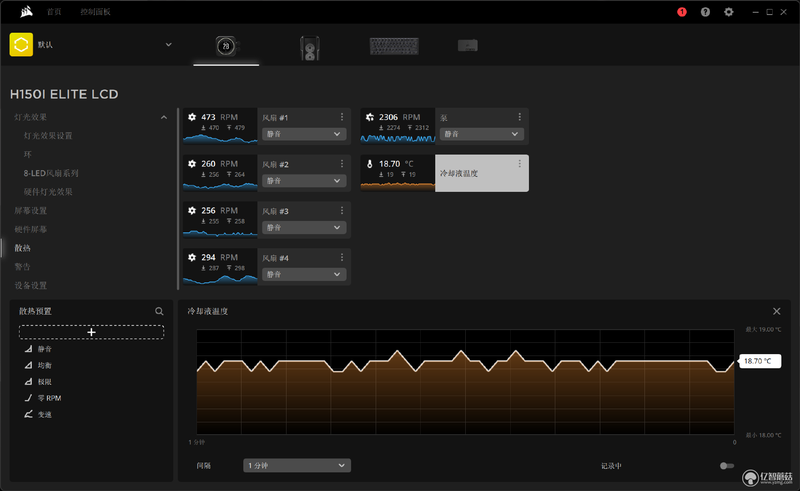Open the 默认 profile dropdown
Screen dimensions: 800x491
tap(168, 44)
